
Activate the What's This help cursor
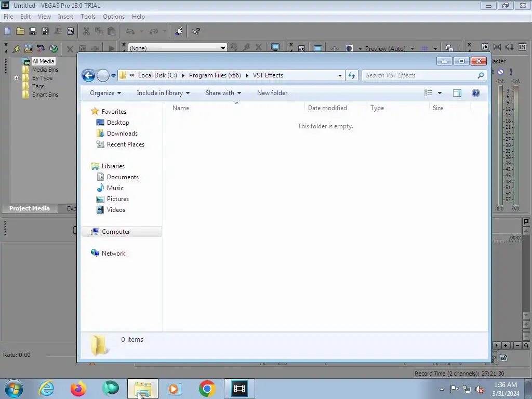(196, 31)
